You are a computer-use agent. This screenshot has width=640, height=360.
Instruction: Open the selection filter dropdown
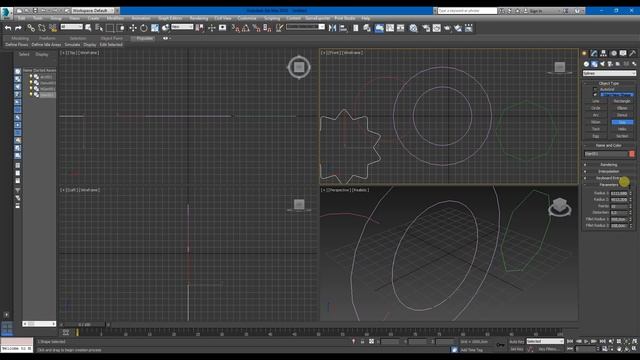[x=71, y=27]
